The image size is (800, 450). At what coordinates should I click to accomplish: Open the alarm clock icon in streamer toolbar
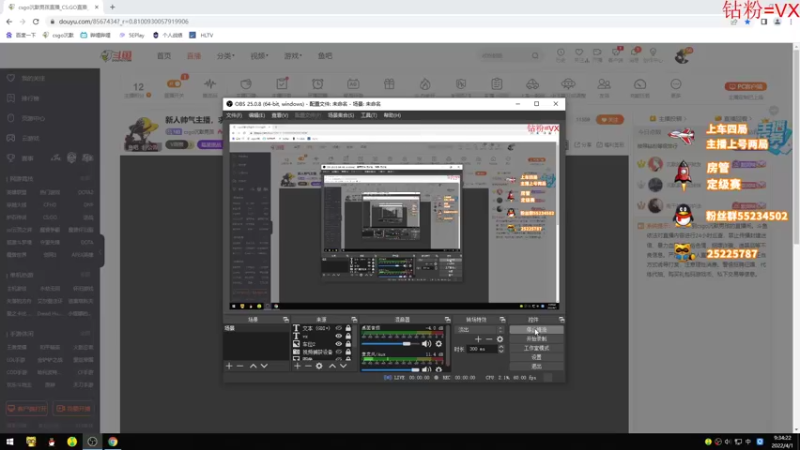[x=317, y=84]
